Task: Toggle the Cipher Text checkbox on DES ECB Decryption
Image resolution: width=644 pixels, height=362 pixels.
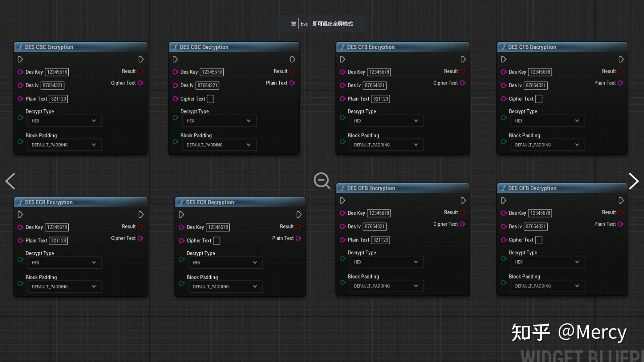Action: 217,241
